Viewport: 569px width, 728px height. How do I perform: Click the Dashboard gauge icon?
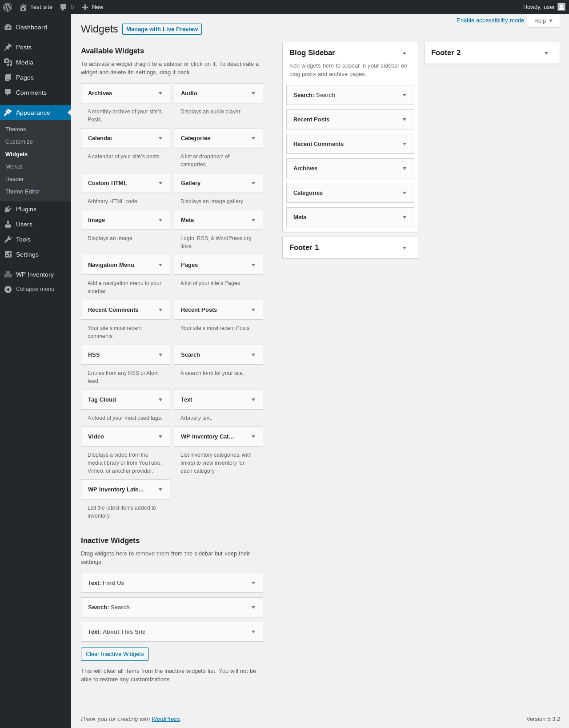coord(8,27)
